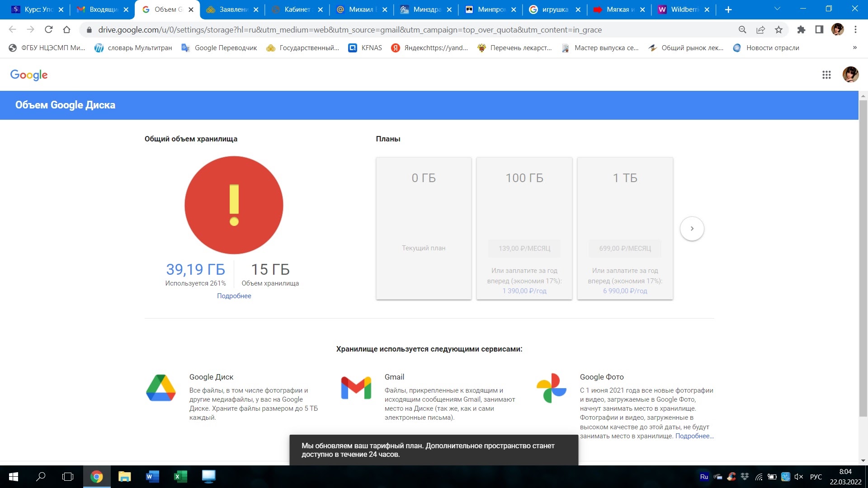Click the Dropbox tray icon
The width and height of the screenshot is (868, 488).
[x=745, y=477]
